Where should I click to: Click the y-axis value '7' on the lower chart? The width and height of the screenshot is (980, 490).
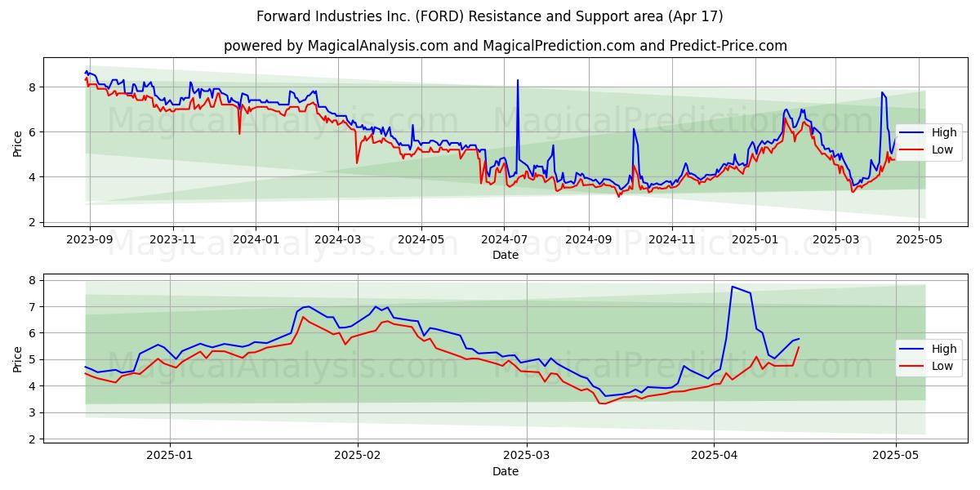pyautogui.click(x=33, y=307)
